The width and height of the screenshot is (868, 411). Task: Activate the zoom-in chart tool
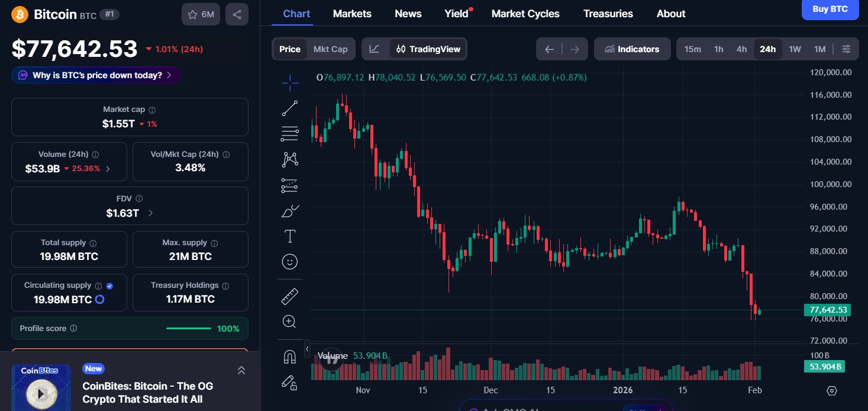[x=289, y=321]
